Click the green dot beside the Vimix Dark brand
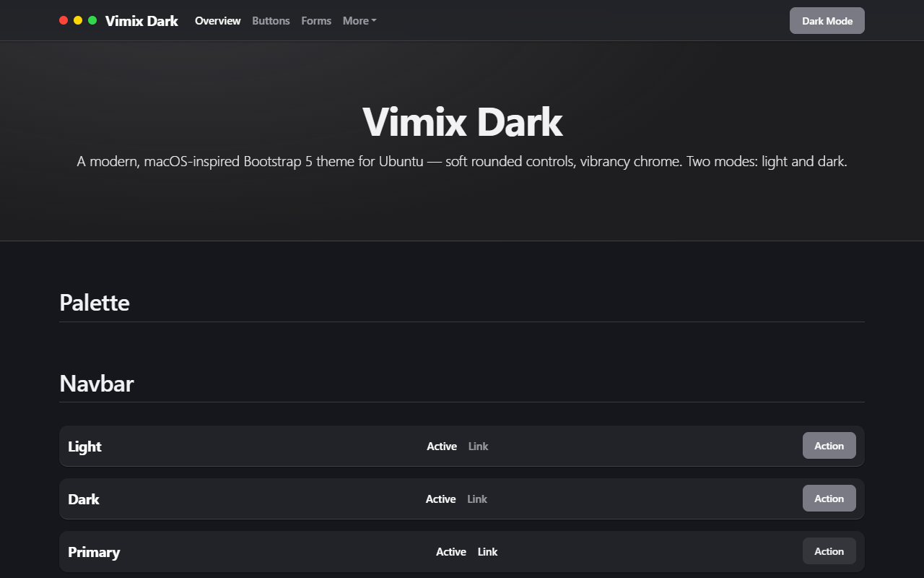The height and width of the screenshot is (578, 924). pos(92,20)
